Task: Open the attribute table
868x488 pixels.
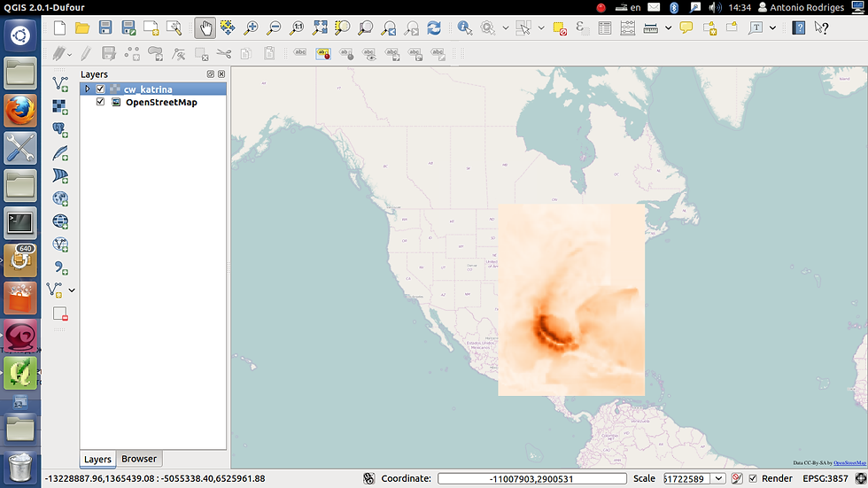Action: [x=604, y=27]
